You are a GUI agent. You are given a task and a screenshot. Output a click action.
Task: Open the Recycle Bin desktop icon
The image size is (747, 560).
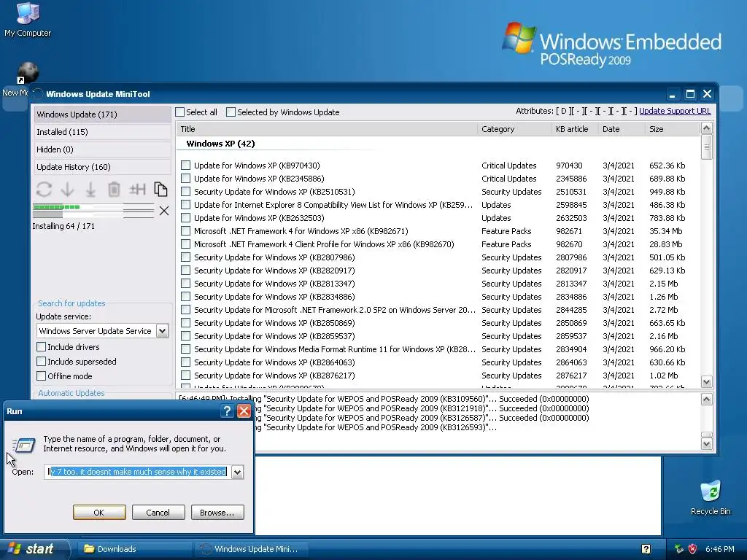pyautogui.click(x=711, y=497)
